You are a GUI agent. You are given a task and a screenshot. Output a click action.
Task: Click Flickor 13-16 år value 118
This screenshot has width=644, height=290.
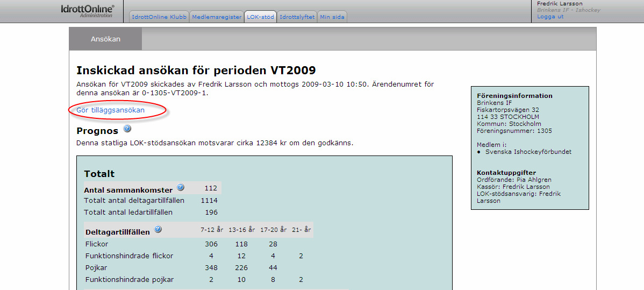tap(241, 244)
